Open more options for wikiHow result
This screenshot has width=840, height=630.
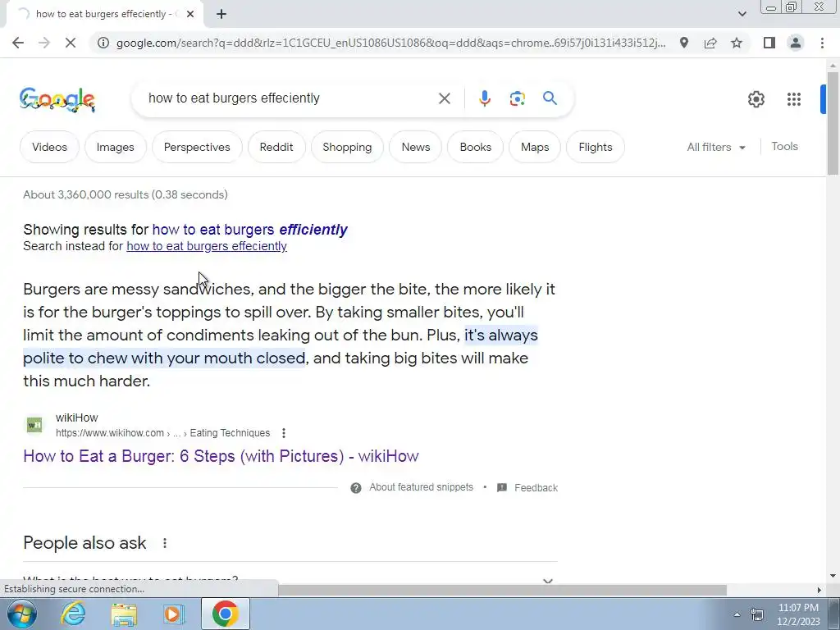tap(283, 433)
